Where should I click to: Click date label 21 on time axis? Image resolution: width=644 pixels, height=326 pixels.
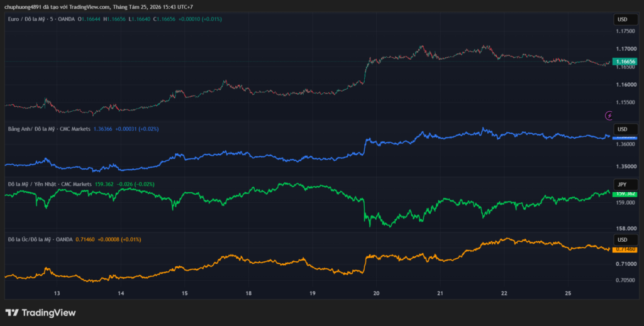pyautogui.click(x=440, y=293)
